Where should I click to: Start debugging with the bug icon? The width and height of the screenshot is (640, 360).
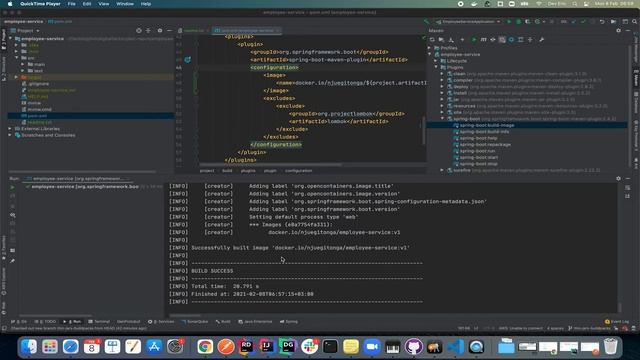(x=518, y=21)
